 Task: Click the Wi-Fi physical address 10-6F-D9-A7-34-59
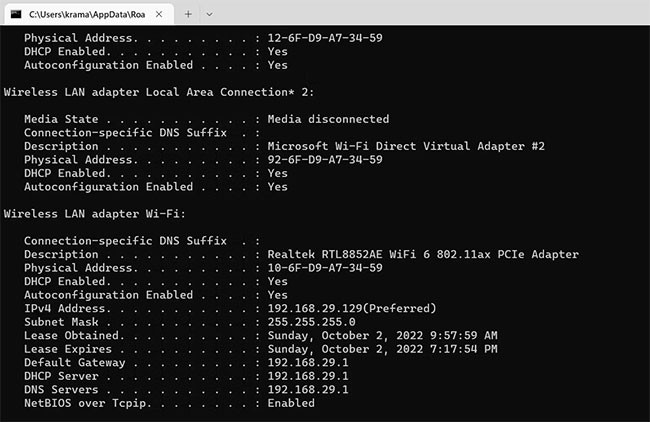[325, 268]
